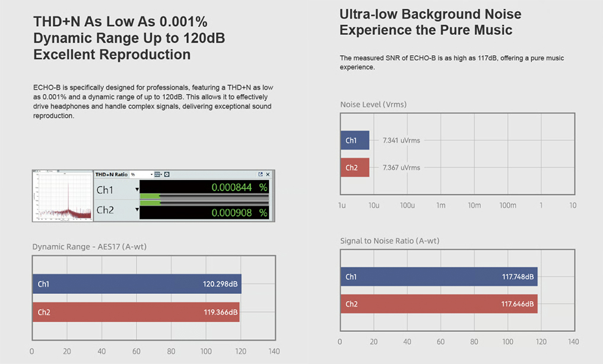This screenshot has height=364, width=603.
Task: Select the 0.000908 % Ch2 reading
Action: [x=239, y=213]
